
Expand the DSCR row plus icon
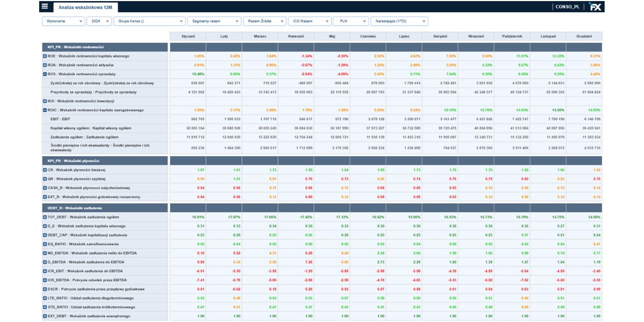coord(45,289)
